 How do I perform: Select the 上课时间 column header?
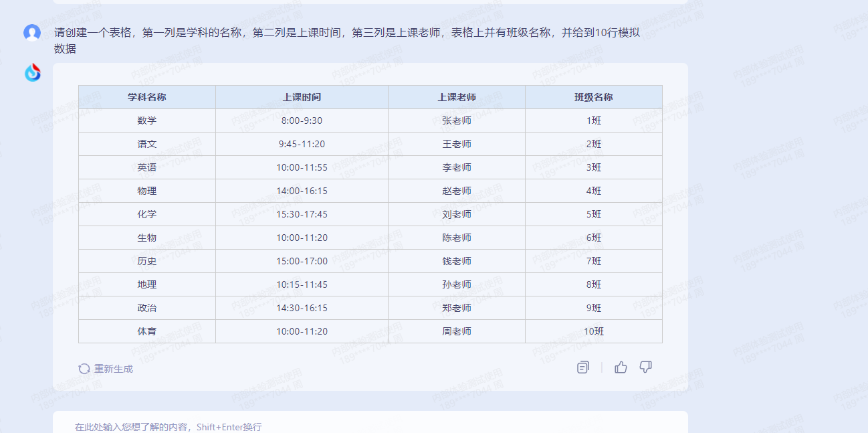tap(302, 97)
